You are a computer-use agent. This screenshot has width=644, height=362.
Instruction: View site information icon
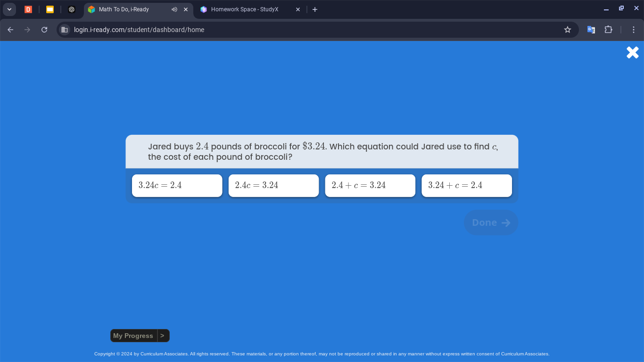click(x=65, y=30)
